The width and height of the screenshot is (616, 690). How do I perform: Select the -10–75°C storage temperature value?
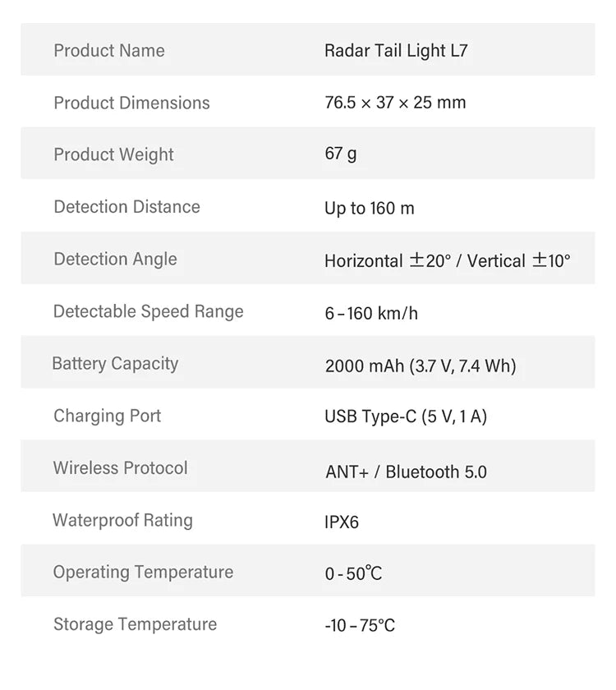[360, 626]
